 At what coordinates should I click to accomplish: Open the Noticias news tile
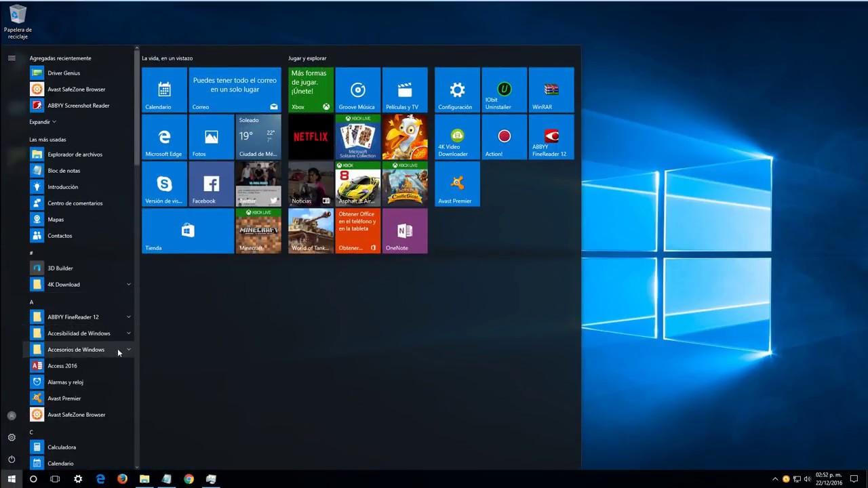[x=311, y=184]
